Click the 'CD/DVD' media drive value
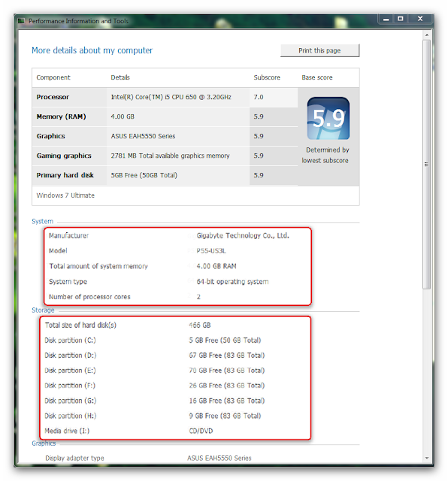The width and height of the screenshot is (448, 481). 201,431
